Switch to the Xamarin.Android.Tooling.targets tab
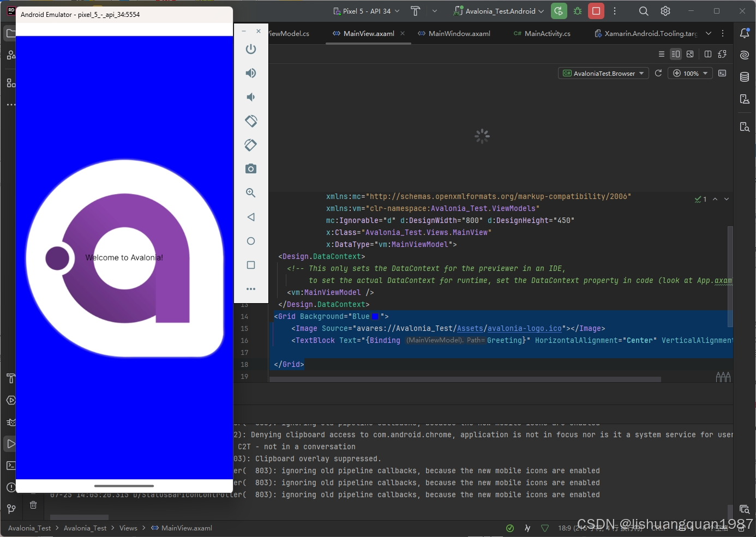Viewport: 756px width, 537px height. 645,33
